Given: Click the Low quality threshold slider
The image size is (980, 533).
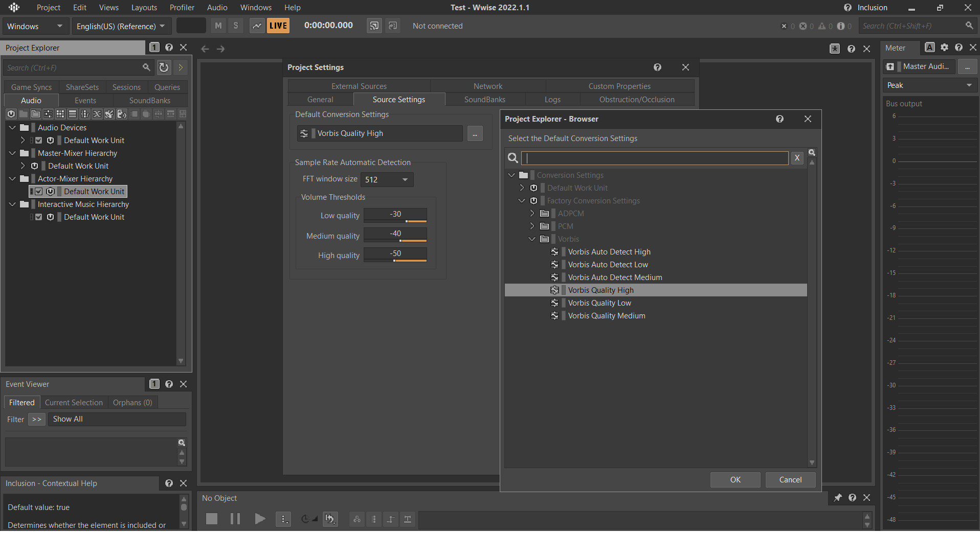Looking at the screenshot, I should coord(395,221).
